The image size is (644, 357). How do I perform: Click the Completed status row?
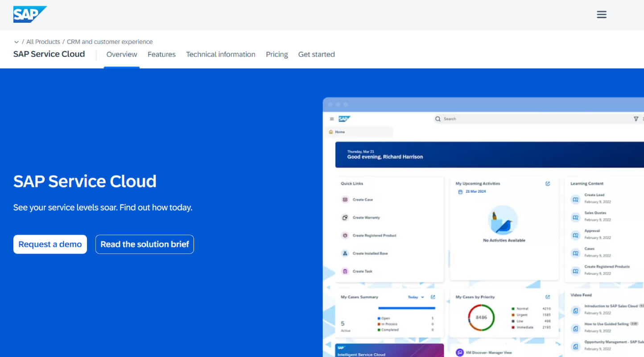coord(405,330)
